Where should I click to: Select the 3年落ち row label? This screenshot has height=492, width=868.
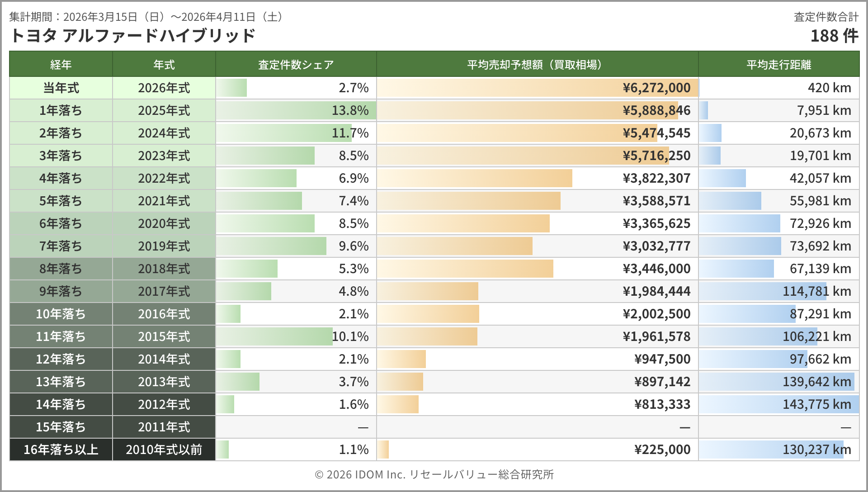click(x=61, y=156)
